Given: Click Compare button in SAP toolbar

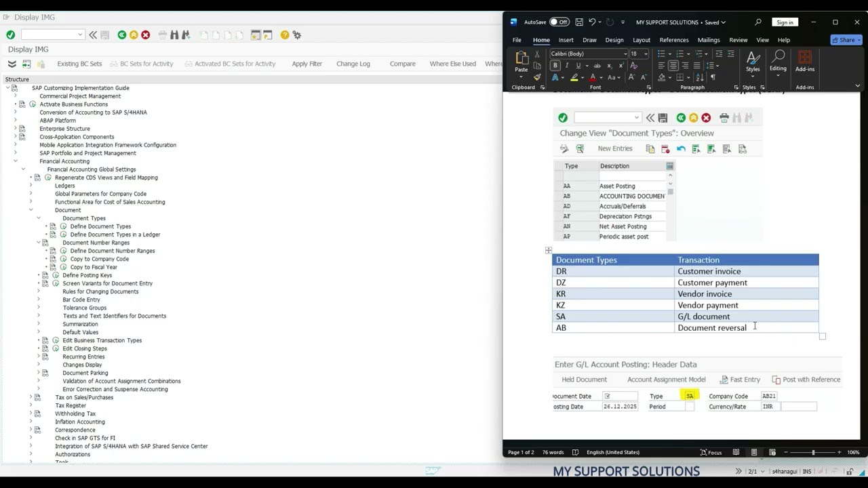Looking at the screenshot, I should pos(402,64).
